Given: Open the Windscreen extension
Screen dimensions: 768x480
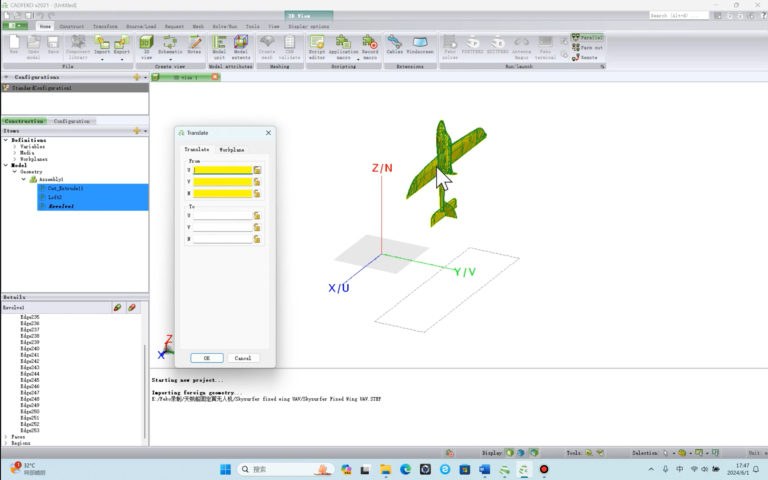Looking at the screenshot, I should tap(420, 44).
